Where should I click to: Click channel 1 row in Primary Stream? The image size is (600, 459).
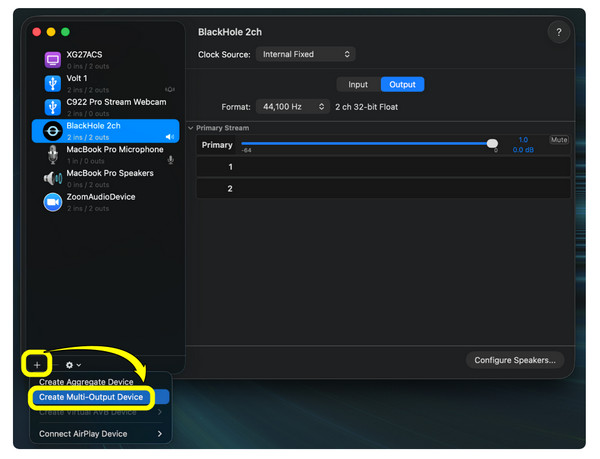click(383, 167)
